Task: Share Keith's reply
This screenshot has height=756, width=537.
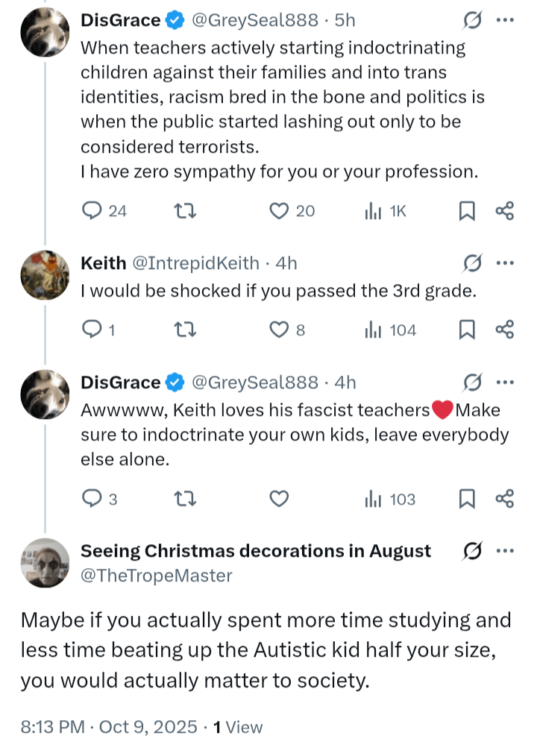Action: (x=505, y=330)
